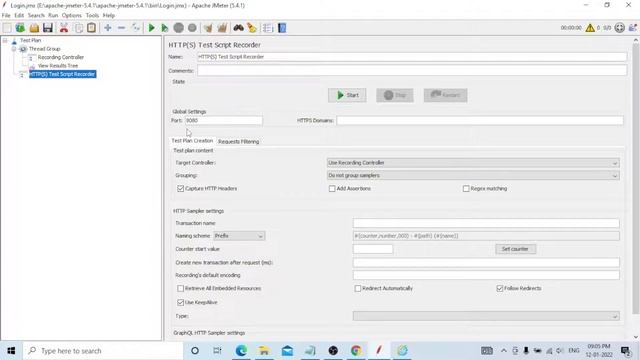Select Recording Controller in the tree
The image size is (640, 360).
60,58
